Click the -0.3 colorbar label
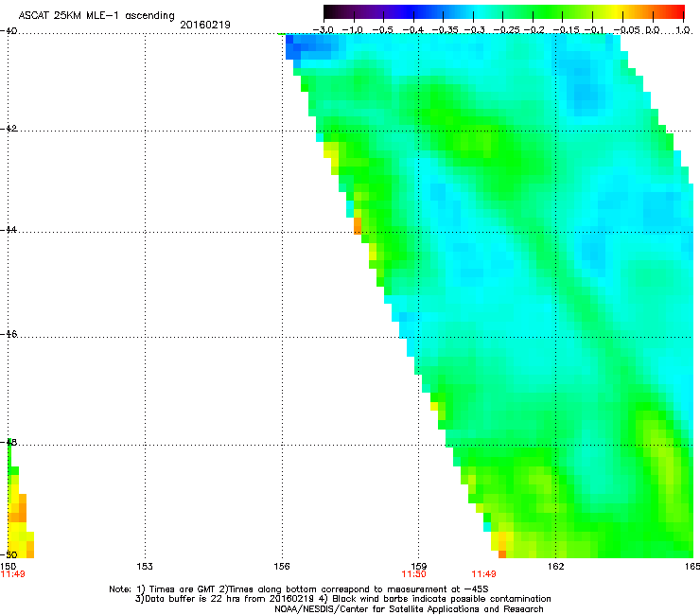Viewport: 700px width, 615px height. [x=474, y=30]
